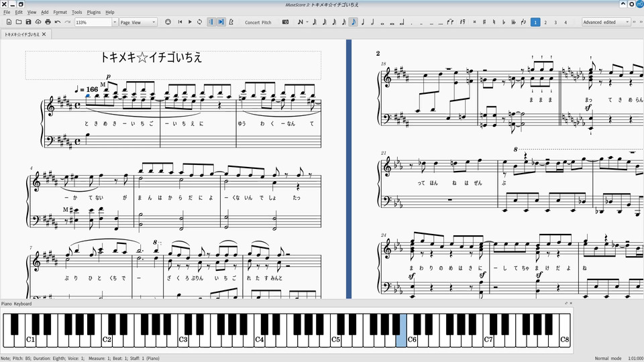Select the highlighted eighth note duration
Image resolution: width=644 pixels, height=362 pixels.
354,22
